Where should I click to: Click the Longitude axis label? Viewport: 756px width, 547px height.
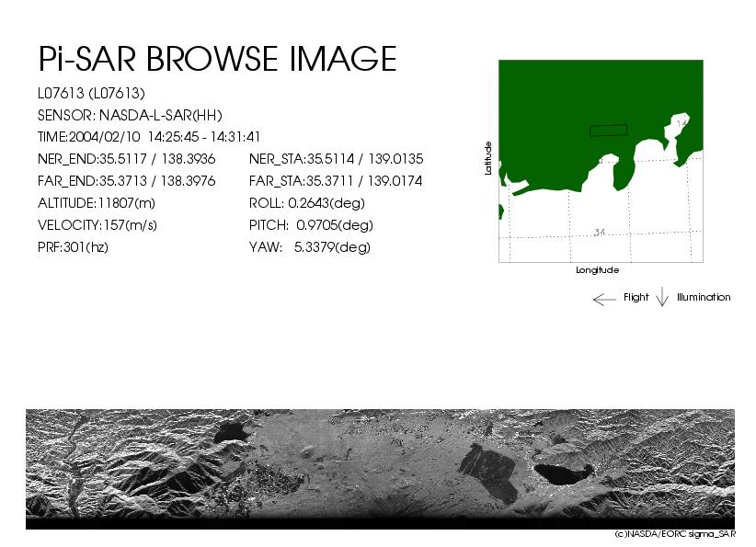pos(598,270)
